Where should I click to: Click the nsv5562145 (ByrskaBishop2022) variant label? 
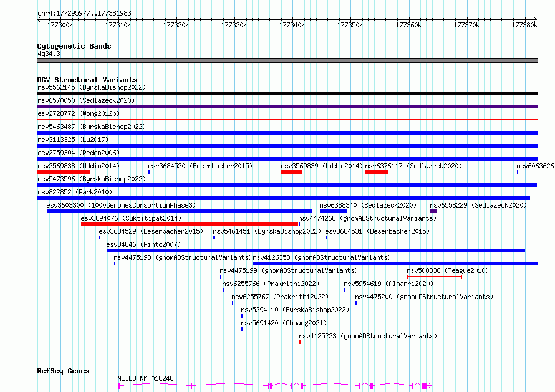click(92, 87)
